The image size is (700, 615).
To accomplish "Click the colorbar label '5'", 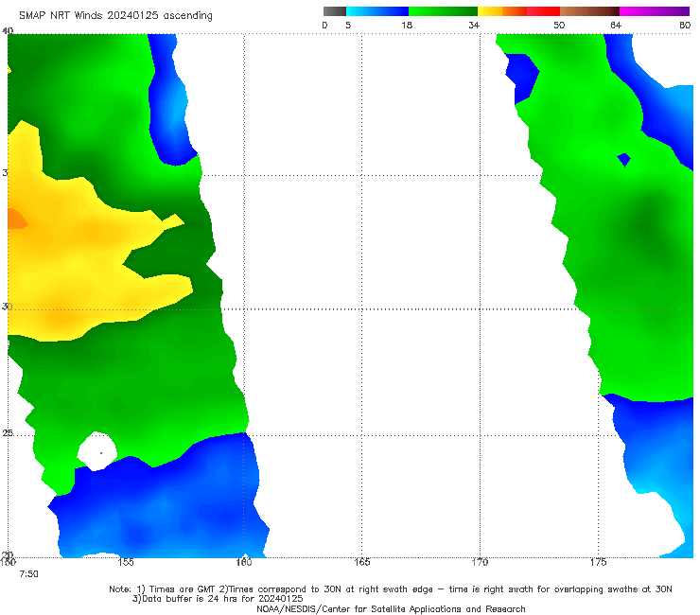I will (348, 26).
